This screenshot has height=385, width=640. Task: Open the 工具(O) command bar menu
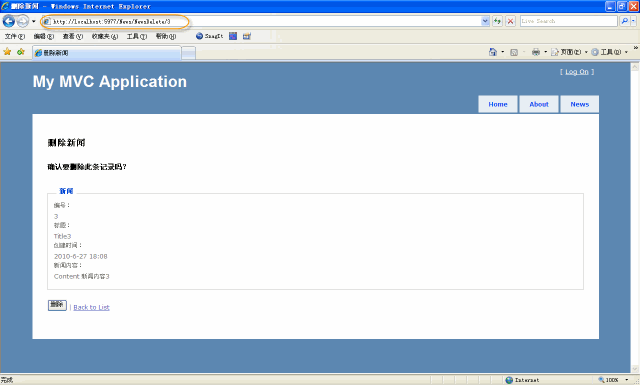(609, 52)
